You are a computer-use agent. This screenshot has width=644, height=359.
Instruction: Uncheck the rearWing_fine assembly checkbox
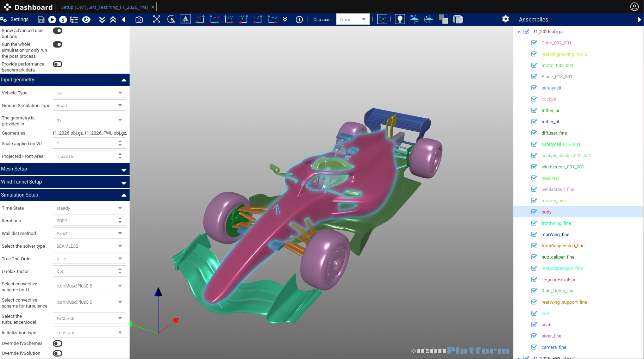tap(534, 235)
